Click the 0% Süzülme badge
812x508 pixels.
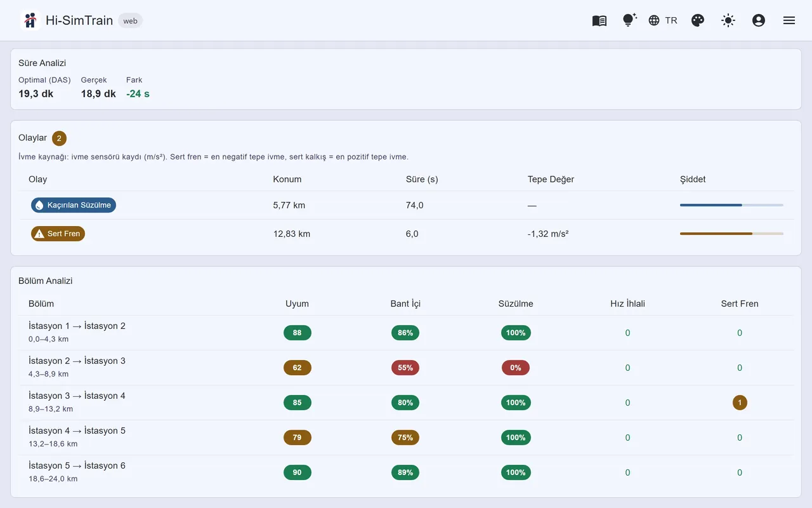[x=516, y=368]
